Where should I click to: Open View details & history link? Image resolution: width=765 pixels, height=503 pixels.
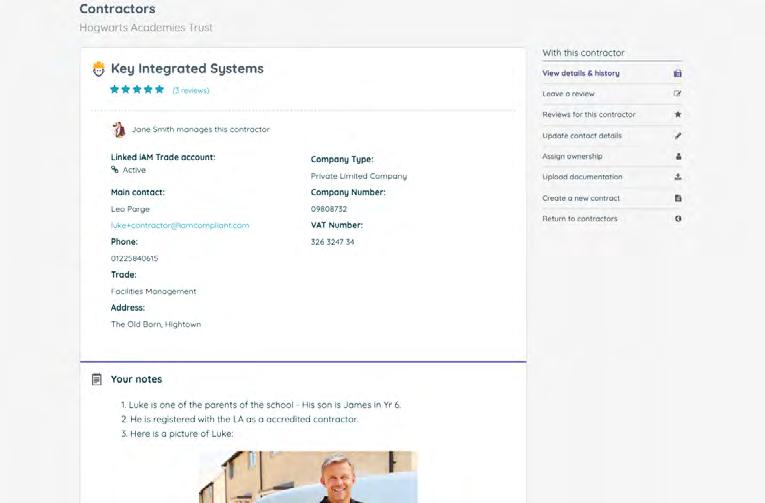581,73
